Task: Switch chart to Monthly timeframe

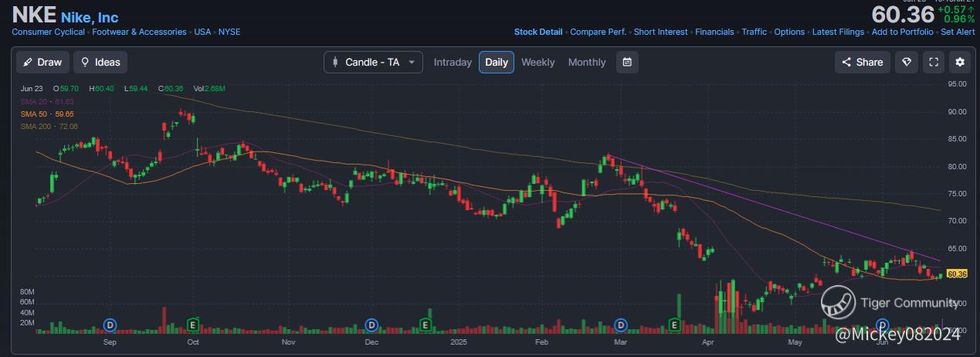Action: point(587,62)
